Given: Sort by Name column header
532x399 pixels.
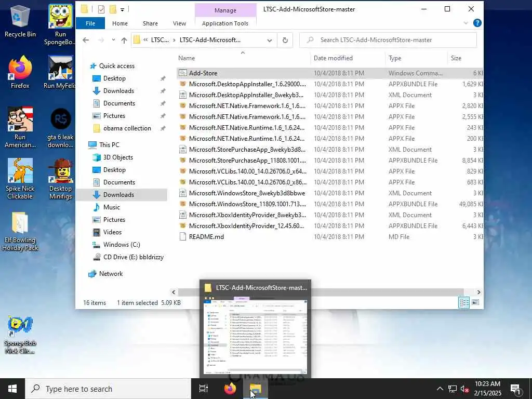Looking at the screenshot, I should pyautogui.click(x=187, y=58).
